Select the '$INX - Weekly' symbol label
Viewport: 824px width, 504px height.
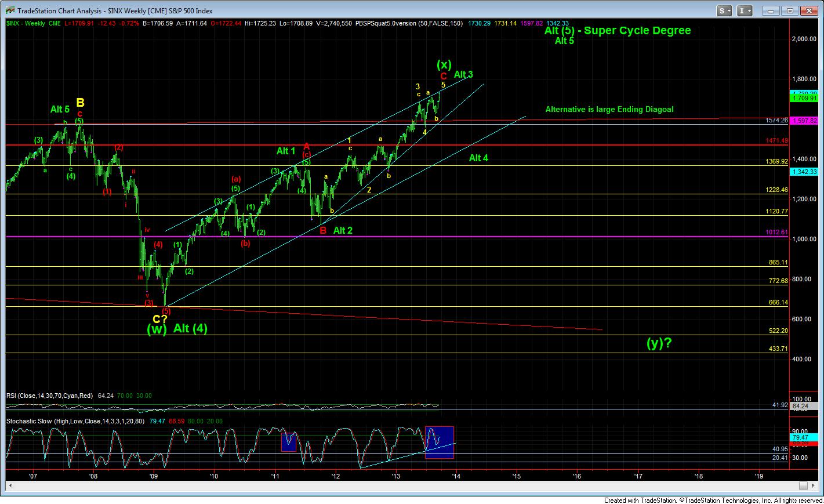click(x=26, y=23)
